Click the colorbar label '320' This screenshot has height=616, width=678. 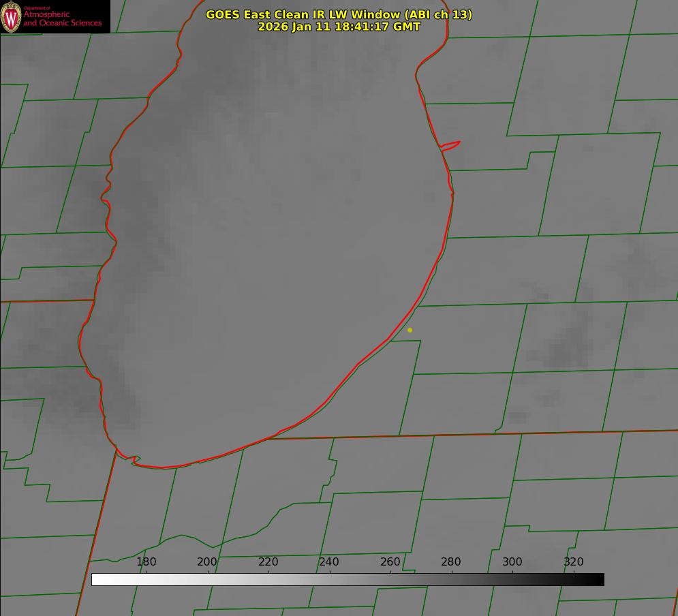coord(574,562)
